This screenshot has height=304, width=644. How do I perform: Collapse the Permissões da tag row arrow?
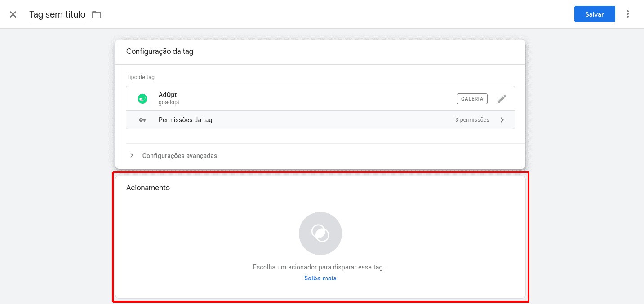tap(502, 119)
